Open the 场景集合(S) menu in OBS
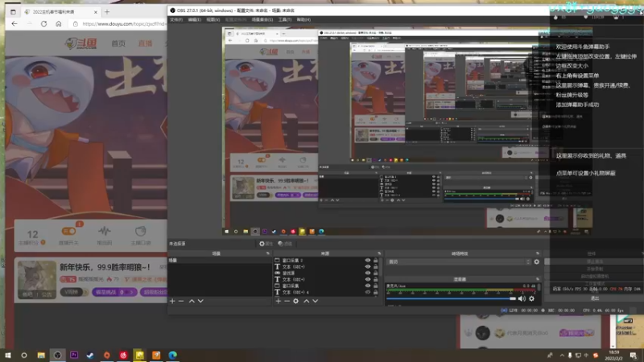Image resolution: width=644 pixels, height=362 pixels. pyautogui.click(x=262, y=19)
